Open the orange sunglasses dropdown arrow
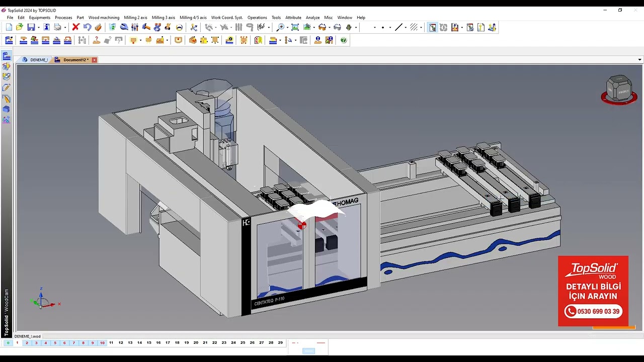The image size is (644, 362). 329,28
